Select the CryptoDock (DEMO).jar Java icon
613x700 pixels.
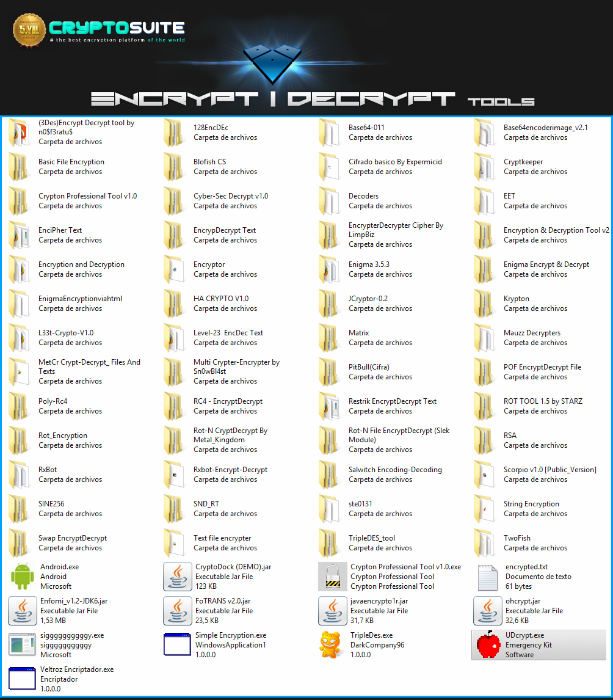178,577
